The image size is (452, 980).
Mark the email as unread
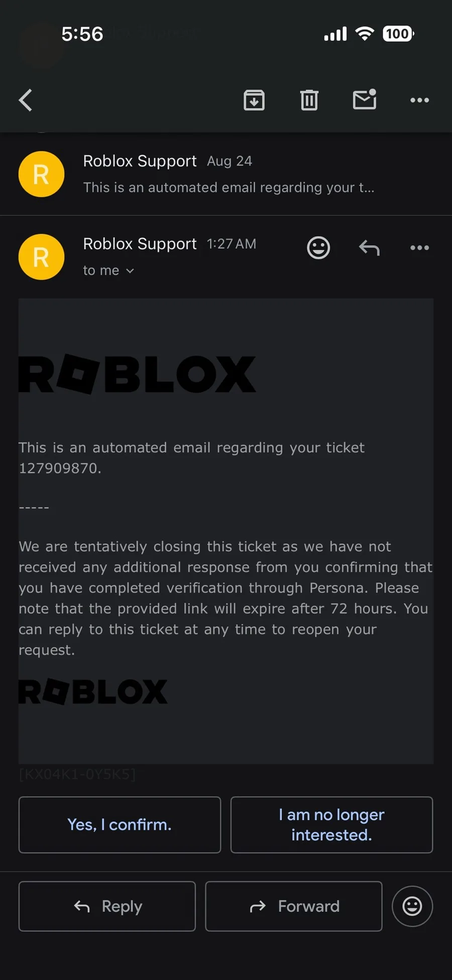coord(365,99)
